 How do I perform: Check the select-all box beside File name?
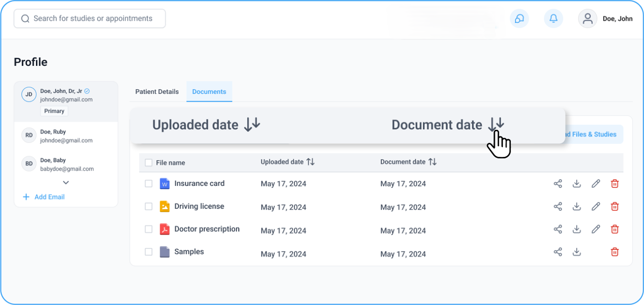click(149, 163)
